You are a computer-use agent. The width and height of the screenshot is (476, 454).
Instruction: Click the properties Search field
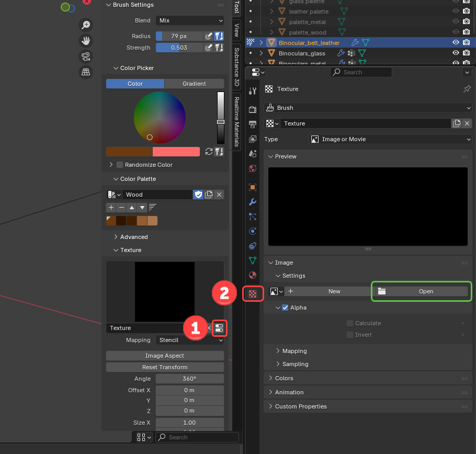[361, 72]
